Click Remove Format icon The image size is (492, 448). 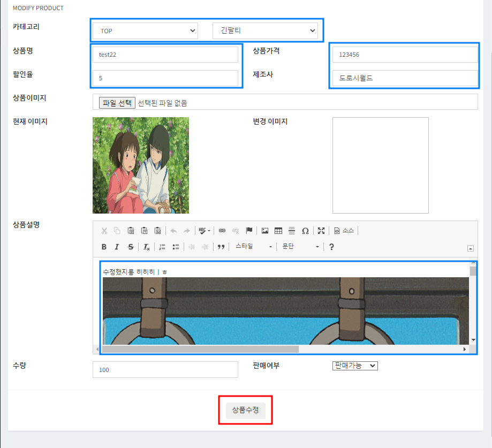click(x=147, y=247)
